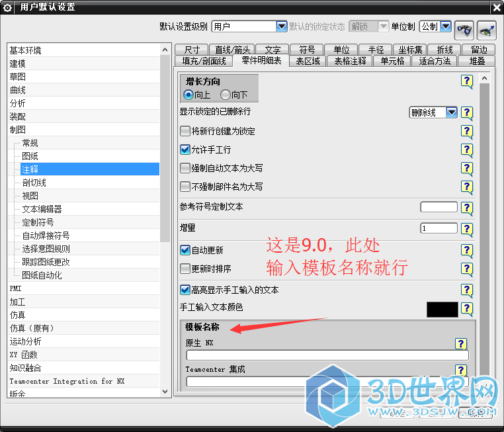
Task: Toggle 允许手工行 checkbox
Action: [185, 150]
